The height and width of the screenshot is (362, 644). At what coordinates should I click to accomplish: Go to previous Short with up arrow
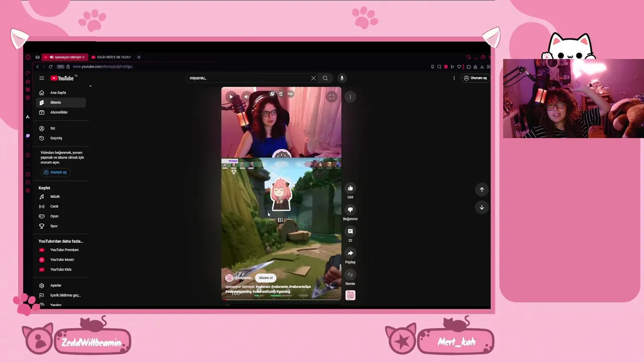click(481, 190)
